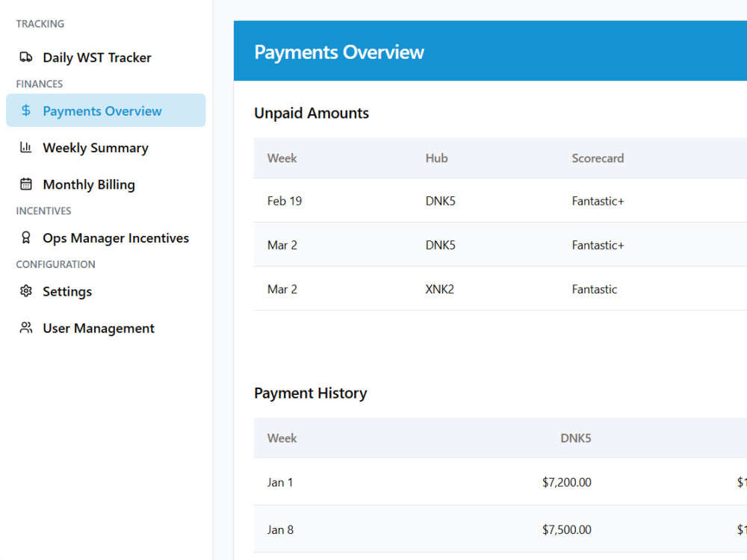Click the Payments Overview page title banner

490,51
